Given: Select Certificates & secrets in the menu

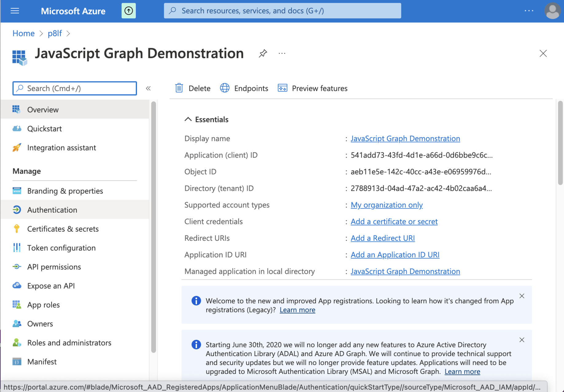Looking at the screenshot, I should coord(63,229).
